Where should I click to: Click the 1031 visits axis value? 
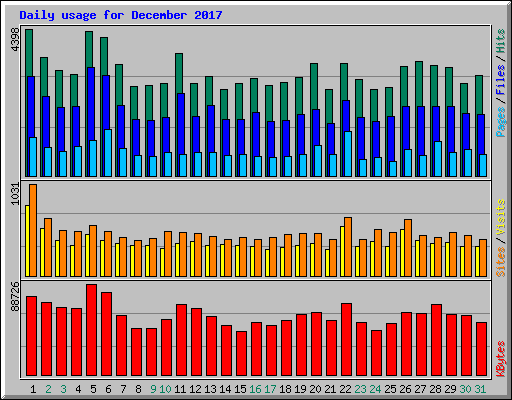15,194
